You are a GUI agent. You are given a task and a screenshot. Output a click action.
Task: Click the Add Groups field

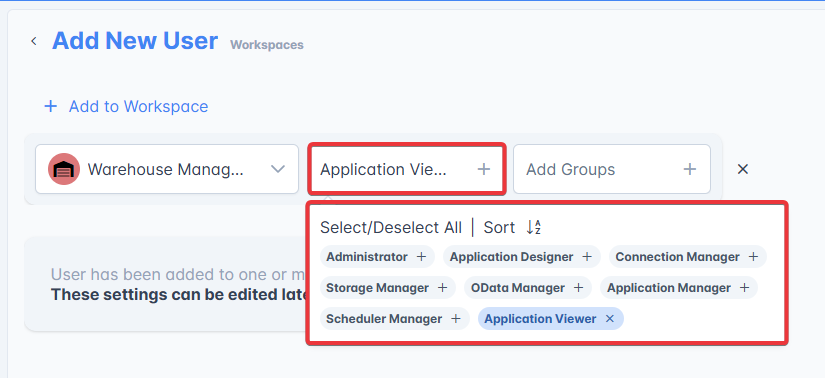pos(612,169)
